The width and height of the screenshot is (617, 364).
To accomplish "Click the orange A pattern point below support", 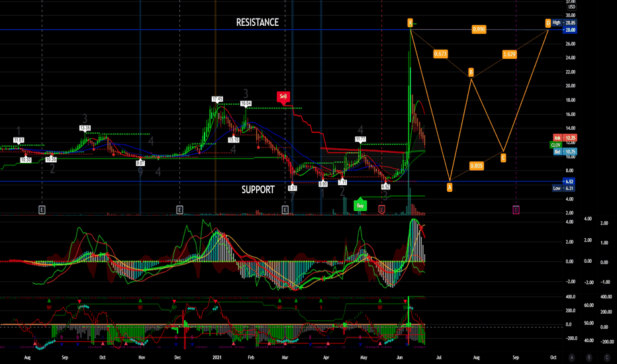I will pyautogui.click(x=450, y=187).
